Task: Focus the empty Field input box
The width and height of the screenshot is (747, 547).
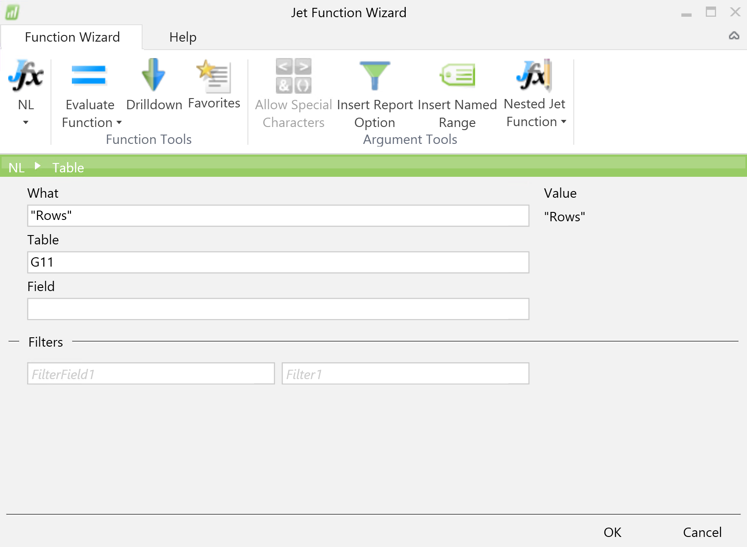Action: click(x=278, y=309)
